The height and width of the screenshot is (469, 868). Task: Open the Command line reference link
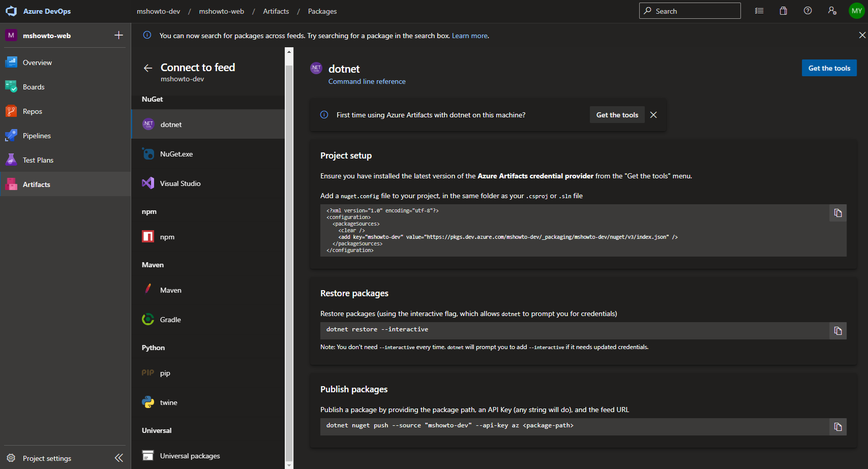pos(367,81)
